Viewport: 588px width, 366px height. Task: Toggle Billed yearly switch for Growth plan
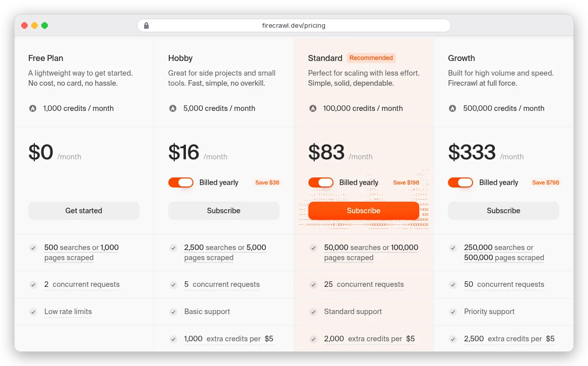coord(461,182)
